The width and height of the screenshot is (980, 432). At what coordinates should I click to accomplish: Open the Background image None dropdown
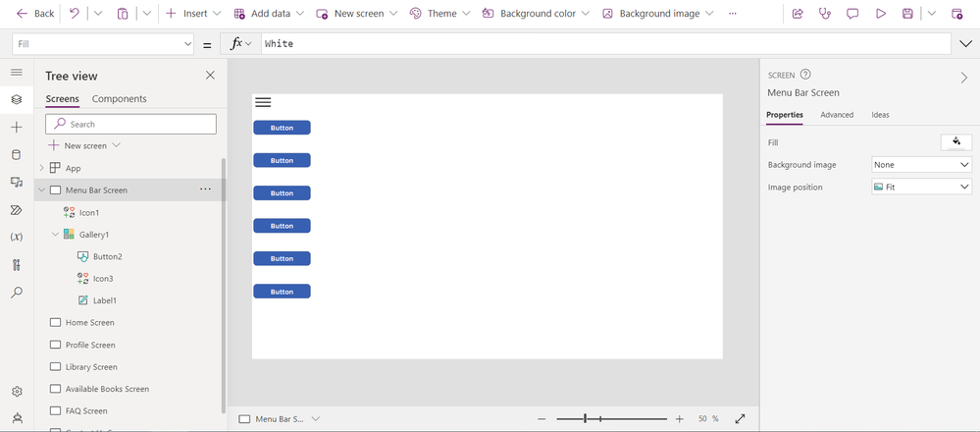click(921, 164)
